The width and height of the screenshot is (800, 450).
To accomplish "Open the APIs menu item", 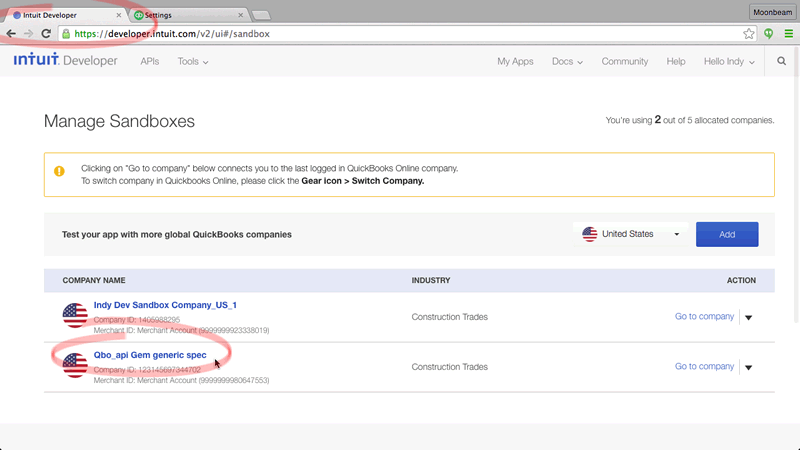I will click(149, 61).
